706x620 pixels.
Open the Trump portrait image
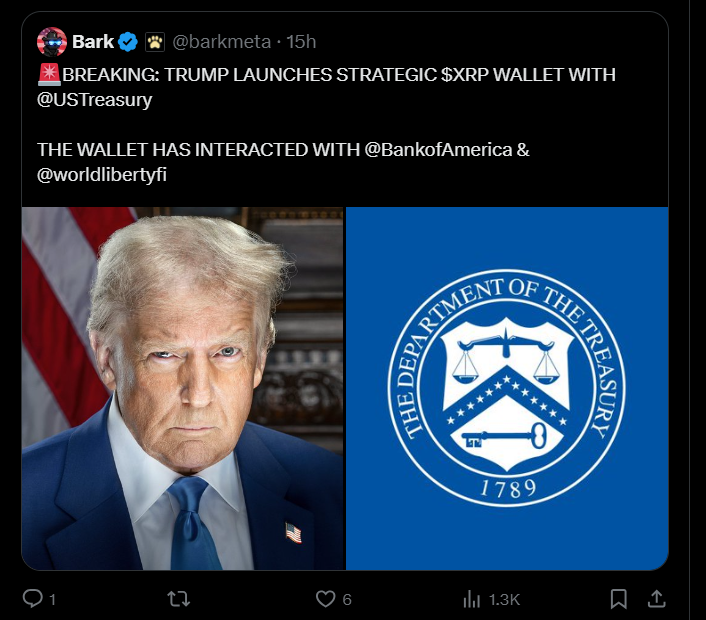pyautogui.click(x=182, y=389)
